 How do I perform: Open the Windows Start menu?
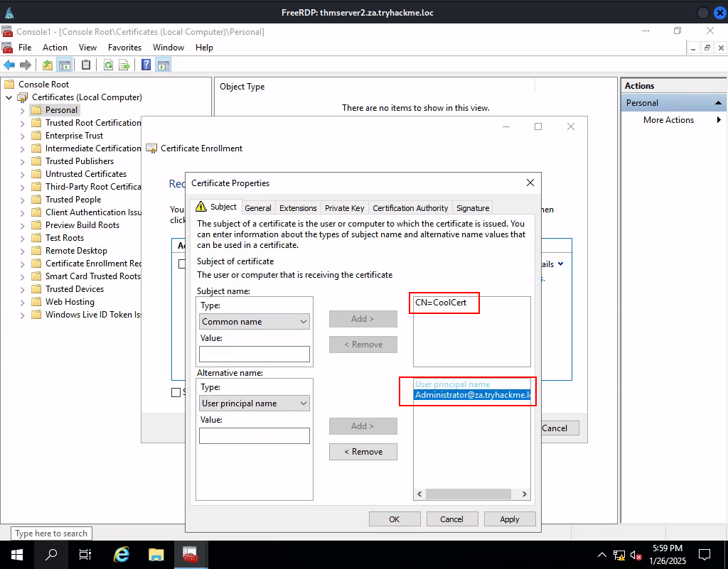[17, 555]
